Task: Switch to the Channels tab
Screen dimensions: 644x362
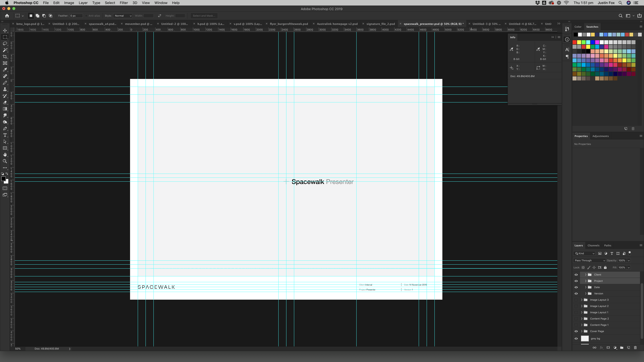Action: pyautogui.click(x=593, y=245)
